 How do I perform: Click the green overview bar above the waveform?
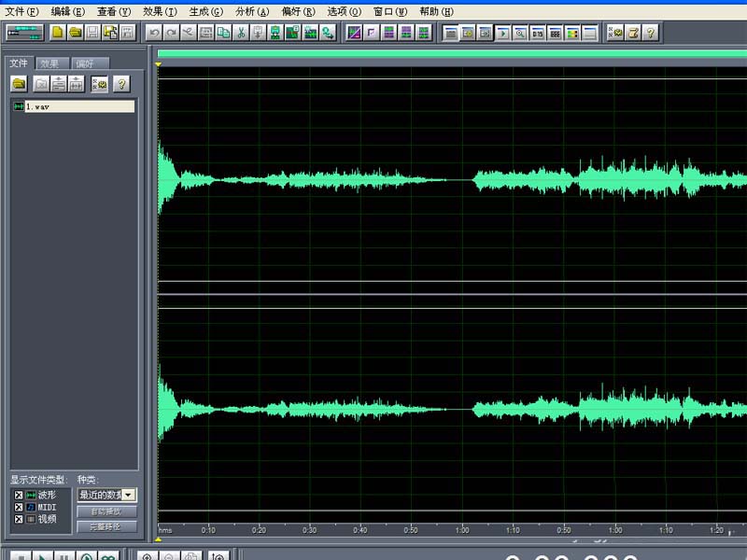click(x=452, y=54)
